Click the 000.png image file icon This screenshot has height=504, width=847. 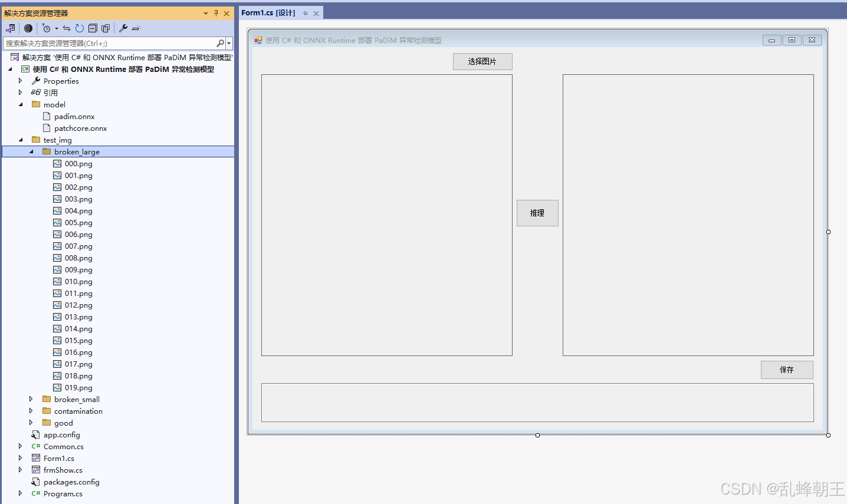(57, 163)
